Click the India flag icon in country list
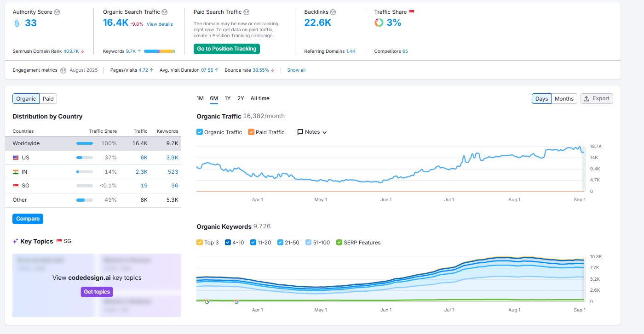Screen dimensions: 644x334 click(16, 172)
